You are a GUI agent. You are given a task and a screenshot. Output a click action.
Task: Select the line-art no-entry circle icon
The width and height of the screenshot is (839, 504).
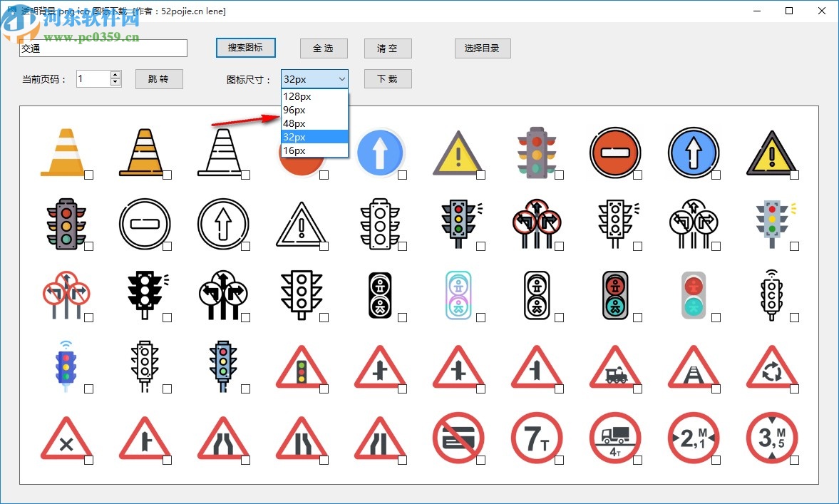(145, 224)
